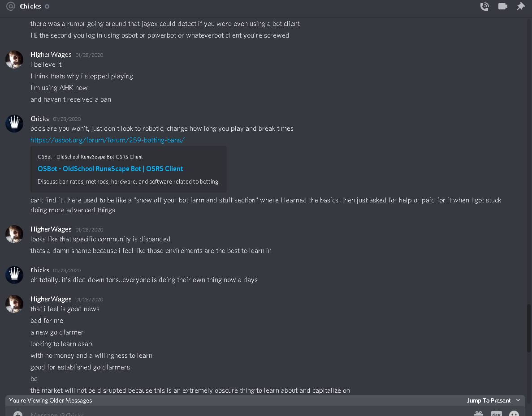Screen dimensions: 532x416
Task: Open the emoji picker icon
Action: [514, 414]
